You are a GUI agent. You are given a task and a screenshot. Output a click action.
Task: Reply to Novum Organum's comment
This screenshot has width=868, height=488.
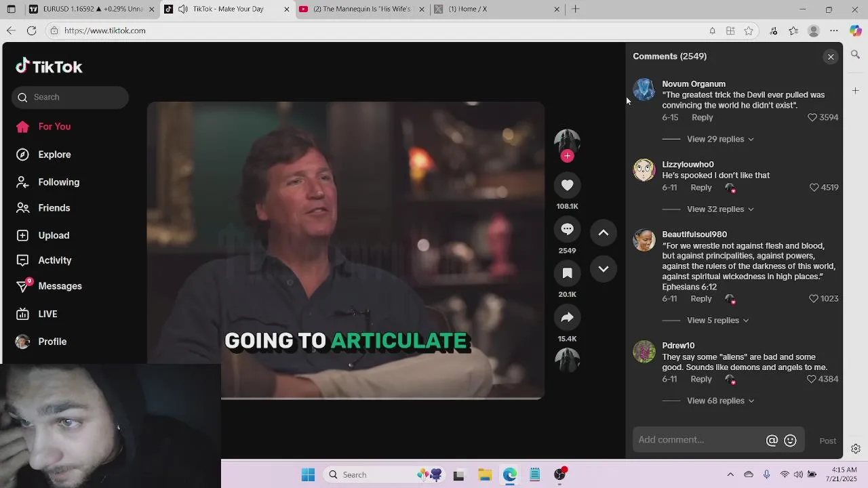702,117
